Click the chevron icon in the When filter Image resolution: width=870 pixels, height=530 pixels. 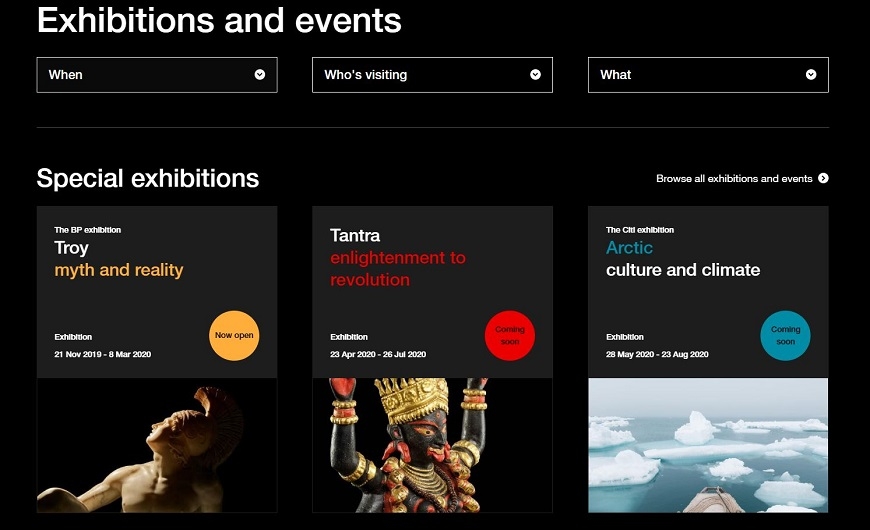coord(260,75)
